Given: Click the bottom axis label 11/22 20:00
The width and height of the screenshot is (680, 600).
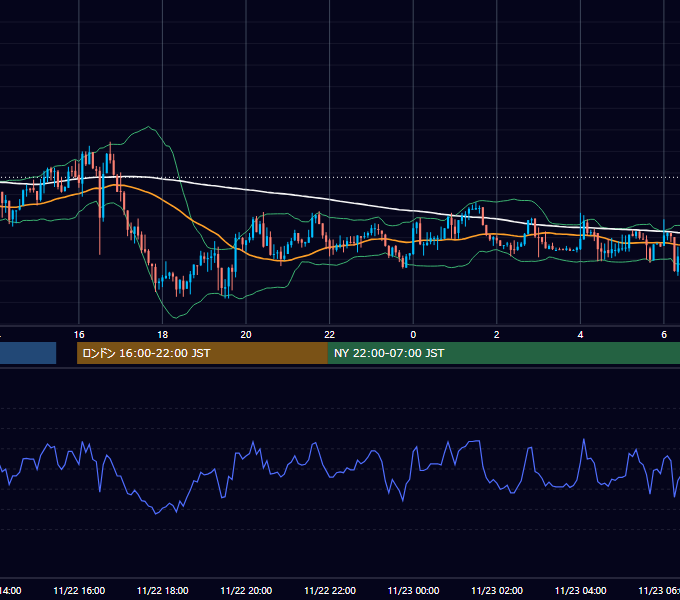Looking at the screenshot, I should coord(246,591).
